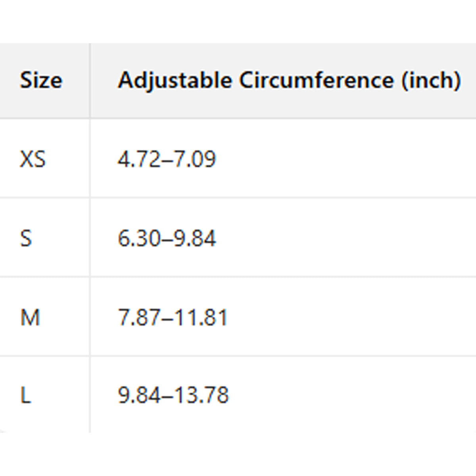
Task: Click the 13.78 maximum value for L
Action: pyautogui.click(x=202, y=395)
